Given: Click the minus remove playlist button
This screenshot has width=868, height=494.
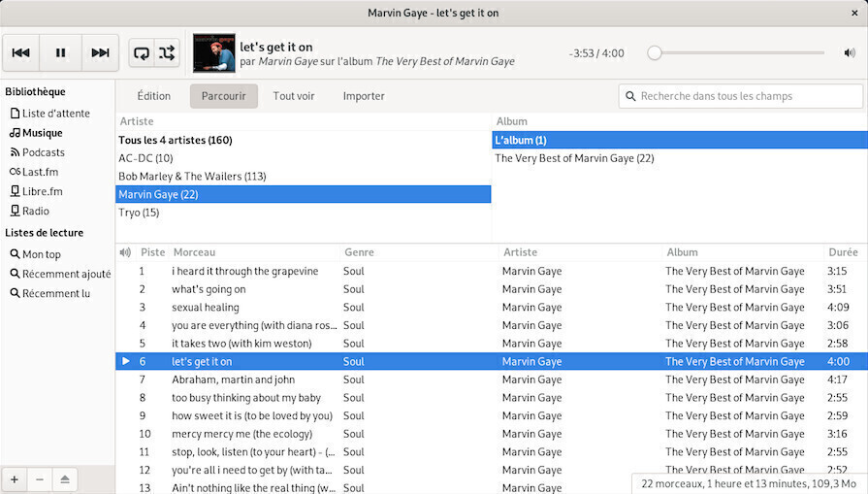Looking at the screenshot, I should (x=40, y=479).
